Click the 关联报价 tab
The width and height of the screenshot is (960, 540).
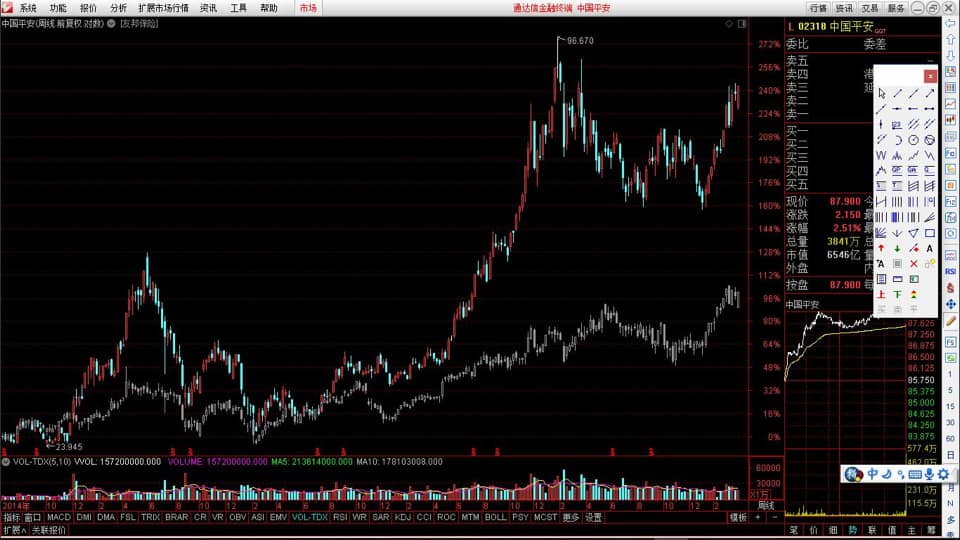pos(48,530)
